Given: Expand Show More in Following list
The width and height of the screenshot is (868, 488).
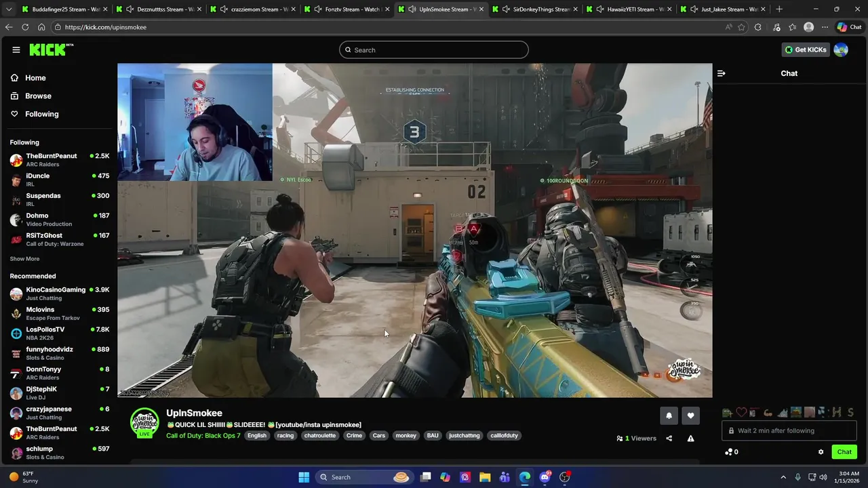Looking at the screenshot, I should point(24,259).
